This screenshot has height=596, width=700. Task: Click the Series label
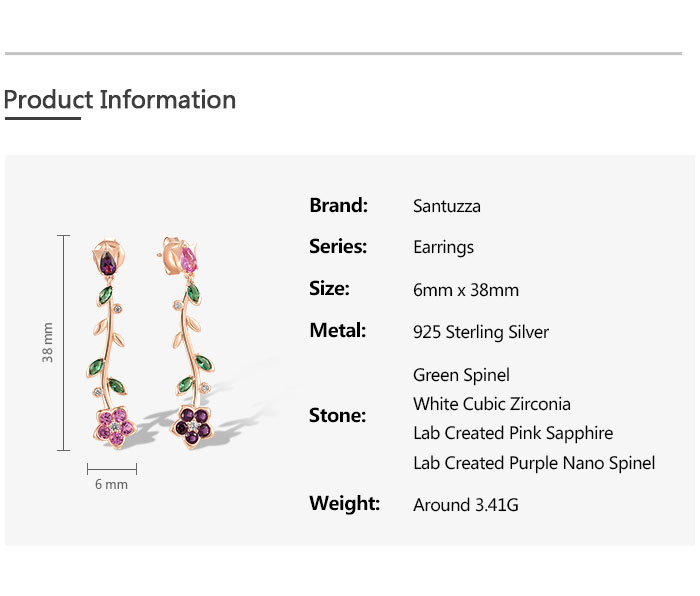[x=338, y=246]
